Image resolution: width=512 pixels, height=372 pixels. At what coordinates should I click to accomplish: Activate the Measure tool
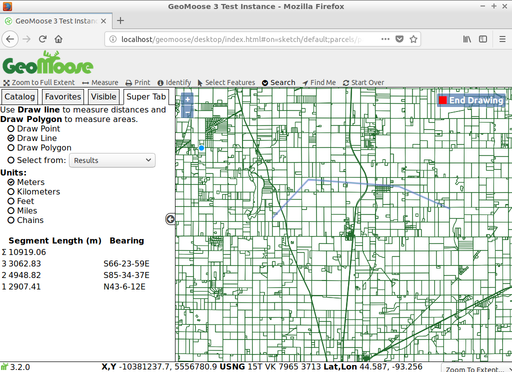click(x=100, y=82)
